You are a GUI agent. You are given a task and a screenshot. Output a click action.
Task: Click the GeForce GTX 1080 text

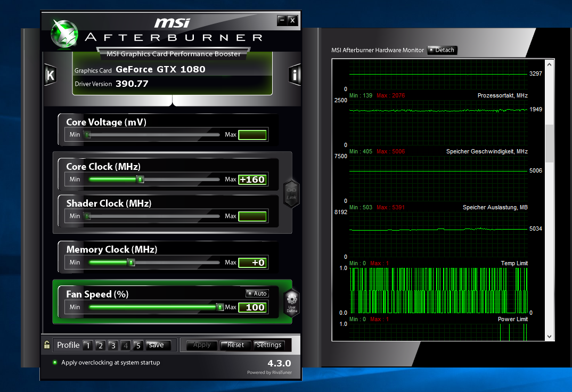(160, 69)
